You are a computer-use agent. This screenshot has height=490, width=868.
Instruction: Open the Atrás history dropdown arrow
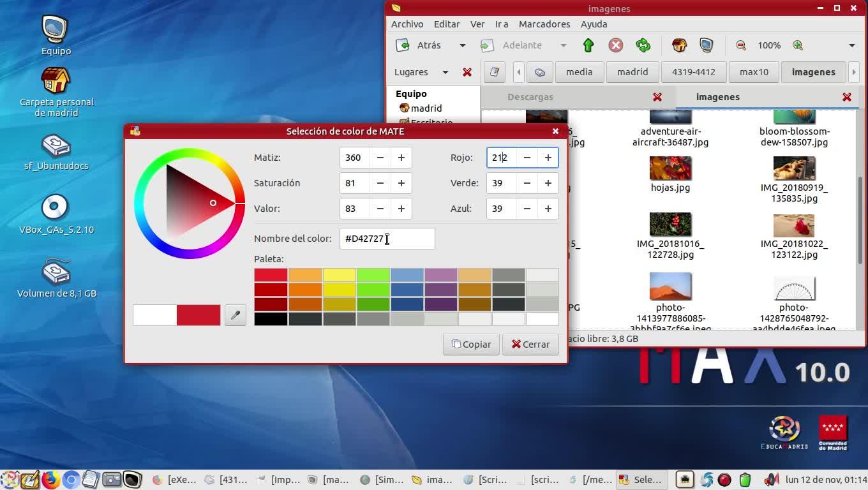pyautogui.click(x=463, y=45)
